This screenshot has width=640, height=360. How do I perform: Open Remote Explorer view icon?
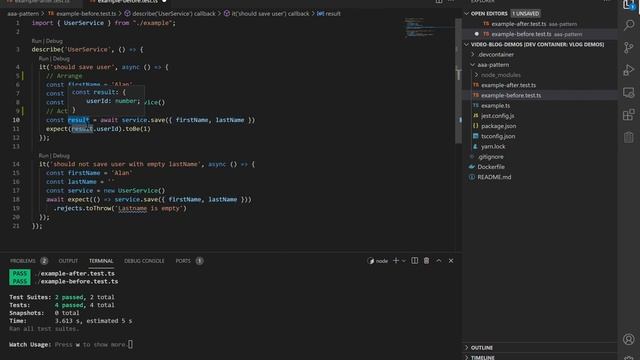point(629,93)
